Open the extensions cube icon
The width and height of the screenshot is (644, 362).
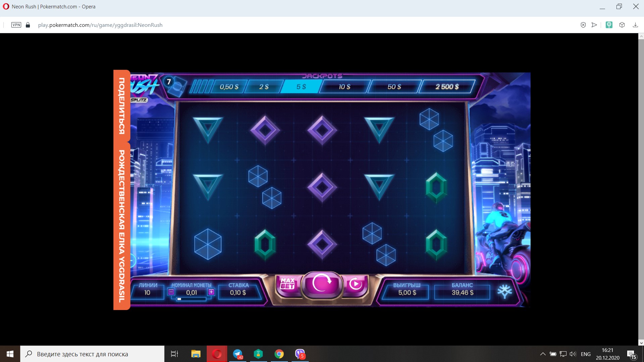[x=622, y=25]
